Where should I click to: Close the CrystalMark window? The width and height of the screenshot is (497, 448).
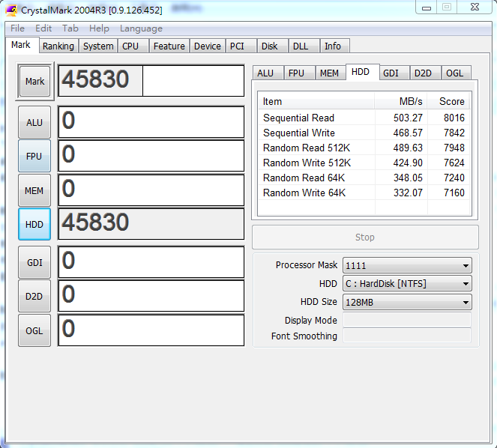(475, 7)
